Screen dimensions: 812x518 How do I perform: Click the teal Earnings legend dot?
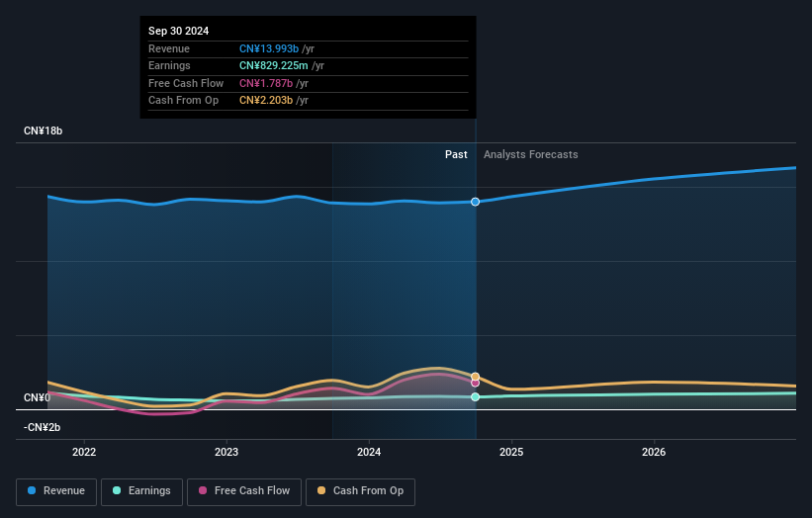(117, 490)
